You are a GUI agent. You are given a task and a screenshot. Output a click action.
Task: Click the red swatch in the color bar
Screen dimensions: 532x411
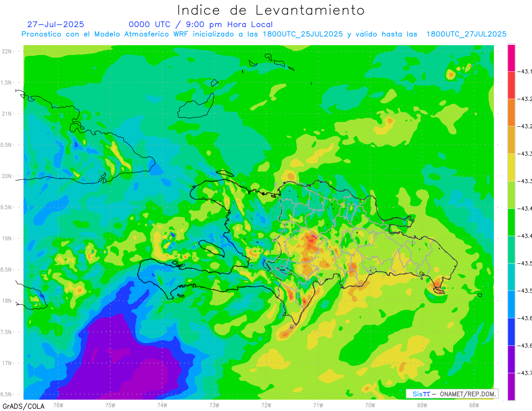point(511,85)
